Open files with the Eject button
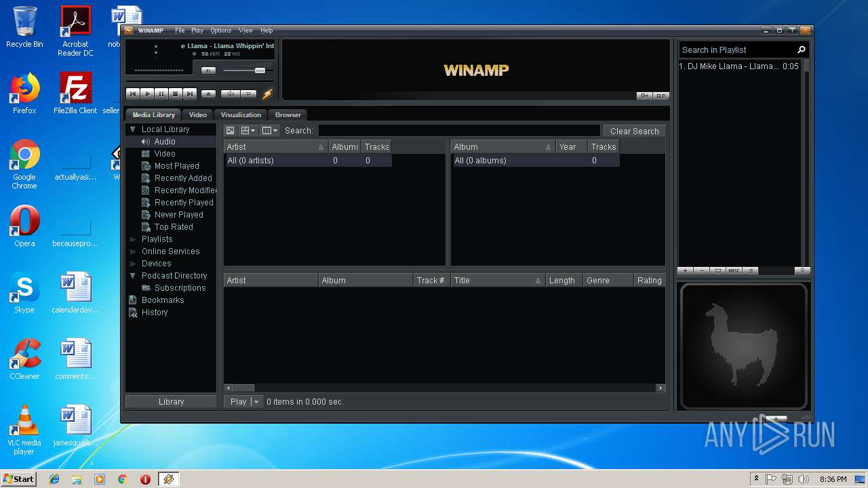 tap(209, 94)
